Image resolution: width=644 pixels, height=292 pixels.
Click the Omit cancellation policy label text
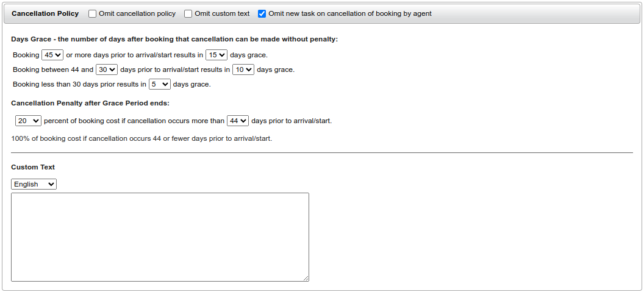tap(137, 13)
